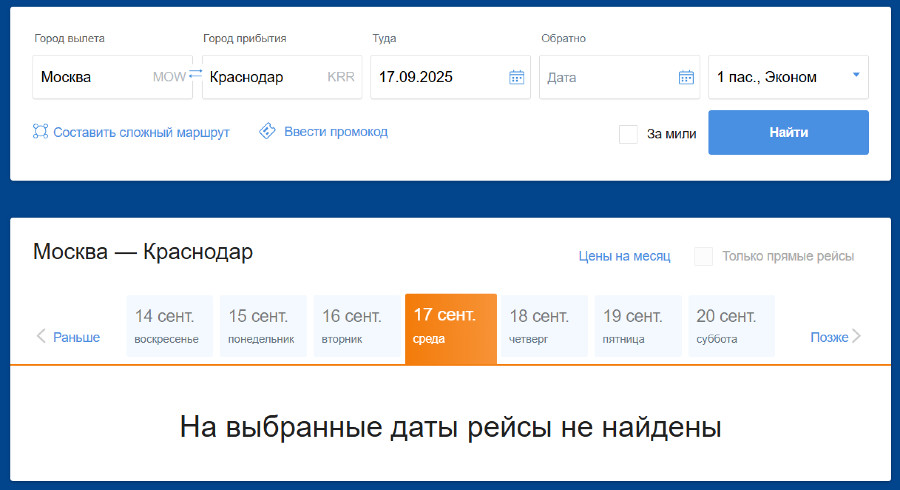Click the promo code ticket icon
This screenshot has height=490, width=900.
pyautogui.click(x=267, y=131)
